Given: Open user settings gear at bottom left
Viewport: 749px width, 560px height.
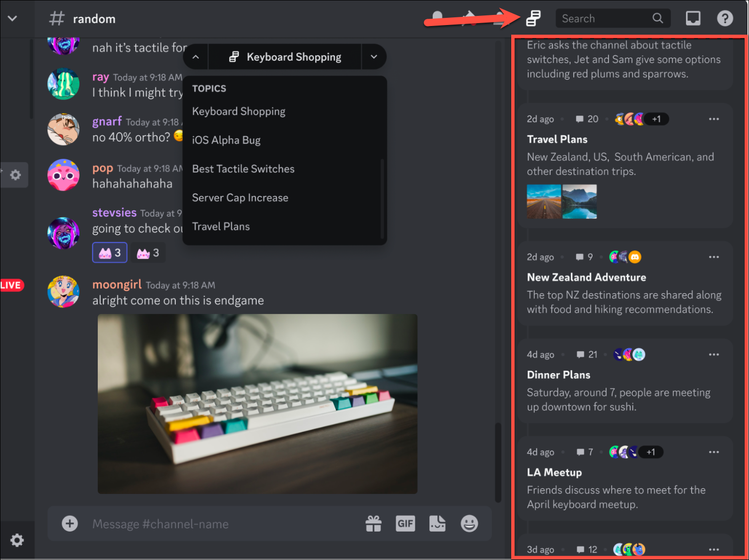Looking at the screenshot, I should coord(17,540).
